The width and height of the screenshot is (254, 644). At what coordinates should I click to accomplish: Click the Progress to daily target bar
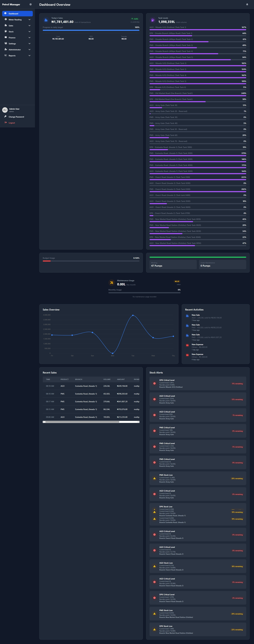91,30
